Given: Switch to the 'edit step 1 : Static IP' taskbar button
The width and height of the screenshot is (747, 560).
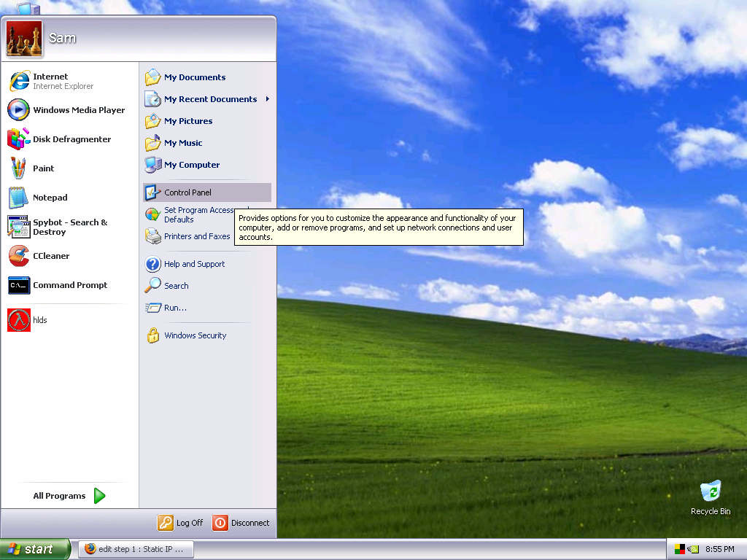Looking at the screenshot, I should 136,549.
